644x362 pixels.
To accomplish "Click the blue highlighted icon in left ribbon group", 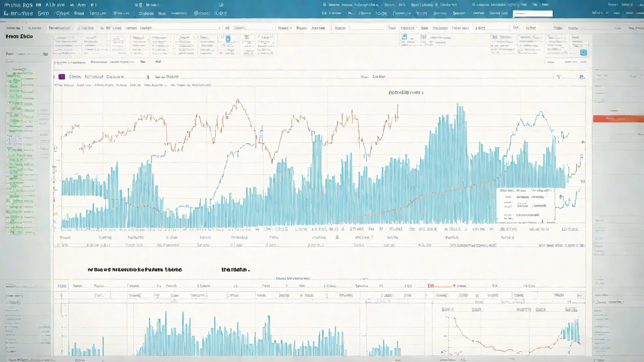I will (227, 39).
